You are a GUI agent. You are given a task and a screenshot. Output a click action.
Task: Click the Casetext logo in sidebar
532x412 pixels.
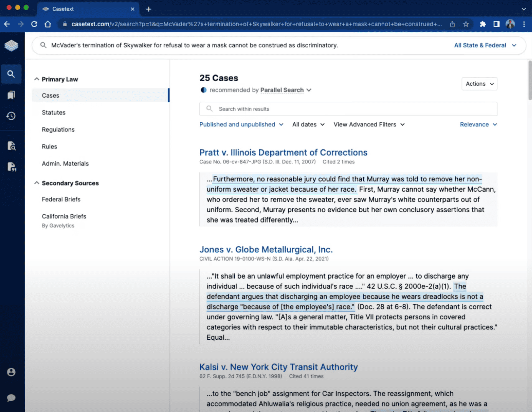click(11, 45)
